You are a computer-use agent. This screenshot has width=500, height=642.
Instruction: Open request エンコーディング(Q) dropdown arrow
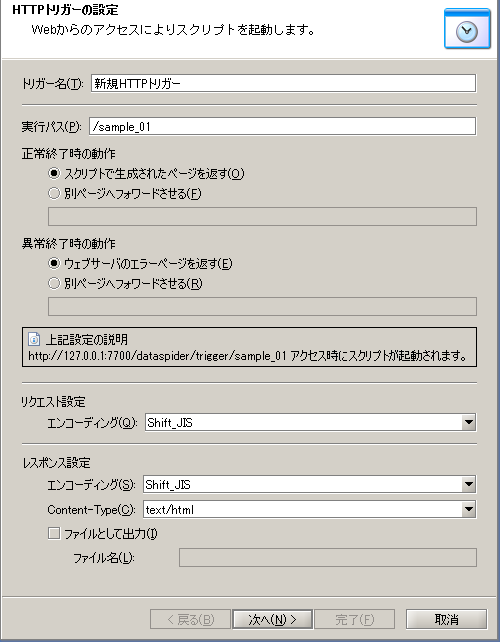click(468, 422)
